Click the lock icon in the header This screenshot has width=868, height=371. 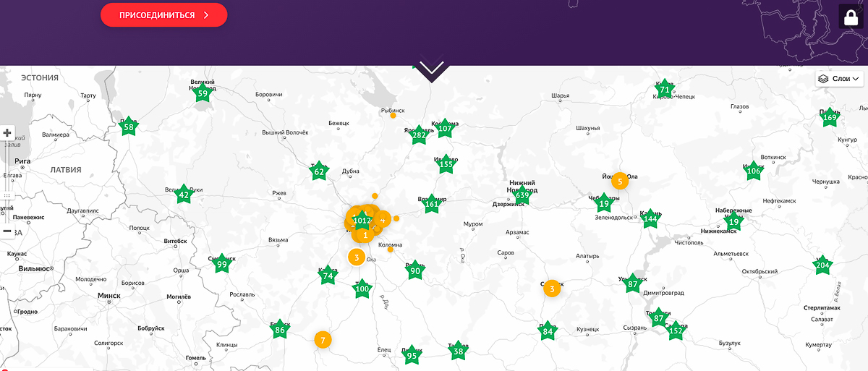click(x=852, y=17)
